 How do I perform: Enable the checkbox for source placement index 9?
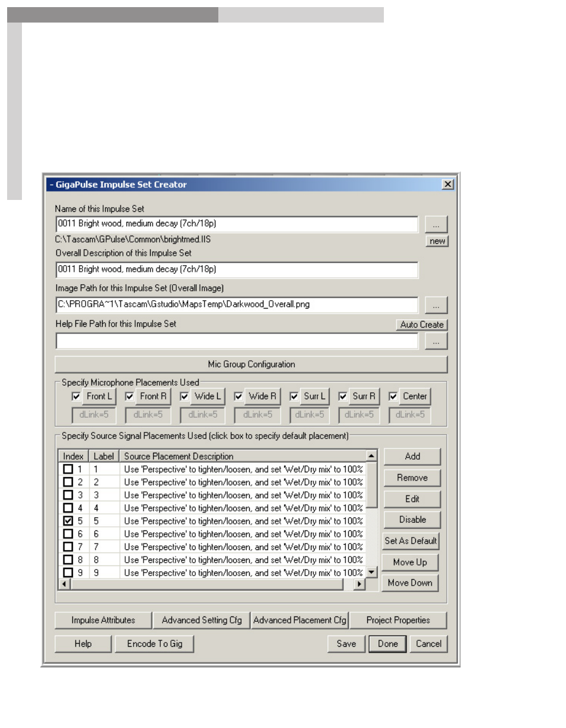coord(68,573)
